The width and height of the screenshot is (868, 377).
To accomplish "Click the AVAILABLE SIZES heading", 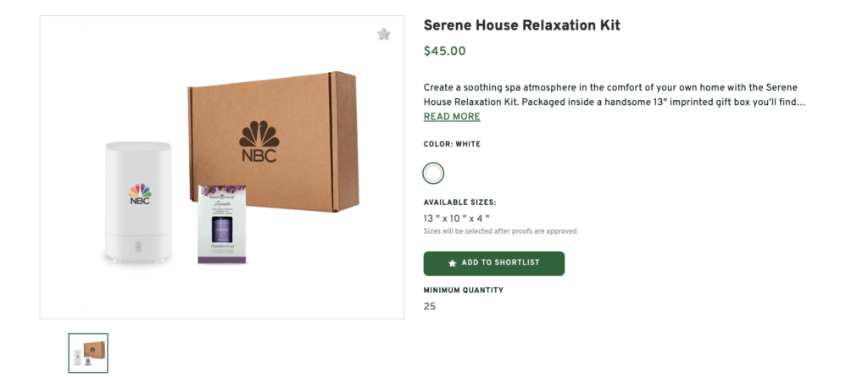I will coord(459,202).
